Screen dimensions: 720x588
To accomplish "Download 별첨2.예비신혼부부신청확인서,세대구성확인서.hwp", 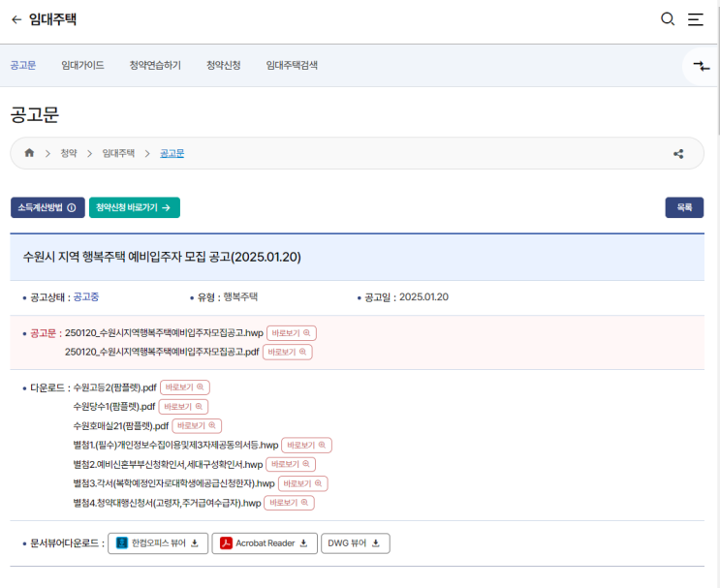I will tap(168, 465).
